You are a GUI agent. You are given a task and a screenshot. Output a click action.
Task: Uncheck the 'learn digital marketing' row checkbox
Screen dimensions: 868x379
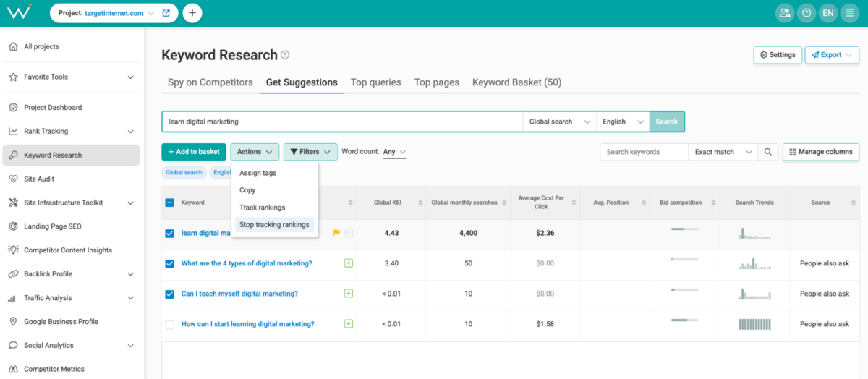click(x=169, y=233)
